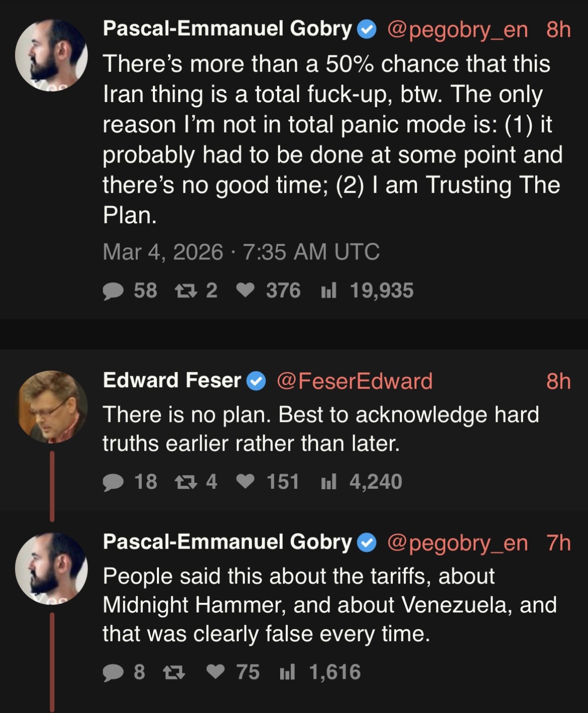The height and width of the screenshot is (713, 588).
Task: Click reply icon on Gobry's Iran tweet
Action: point(113,291)
